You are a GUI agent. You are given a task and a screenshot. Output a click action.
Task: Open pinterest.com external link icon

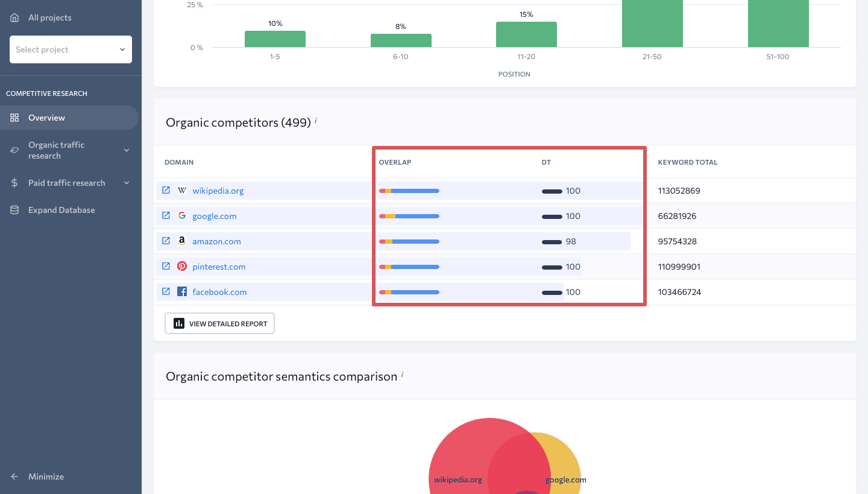[166, 267]
